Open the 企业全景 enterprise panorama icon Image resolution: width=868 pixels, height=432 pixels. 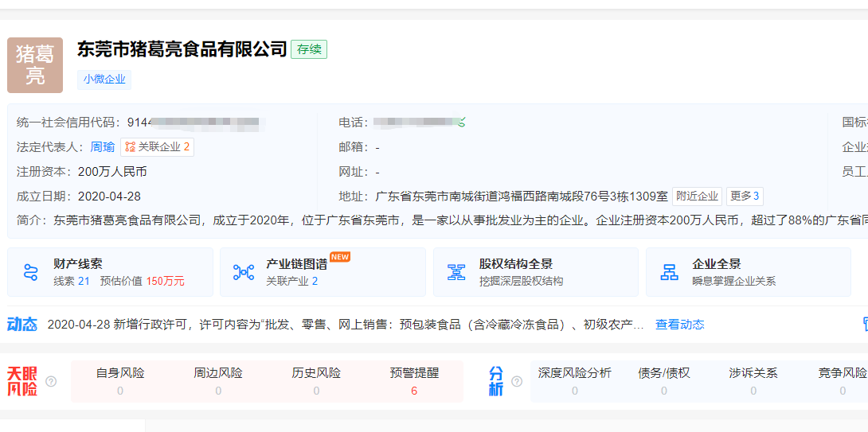coord(670,272)
